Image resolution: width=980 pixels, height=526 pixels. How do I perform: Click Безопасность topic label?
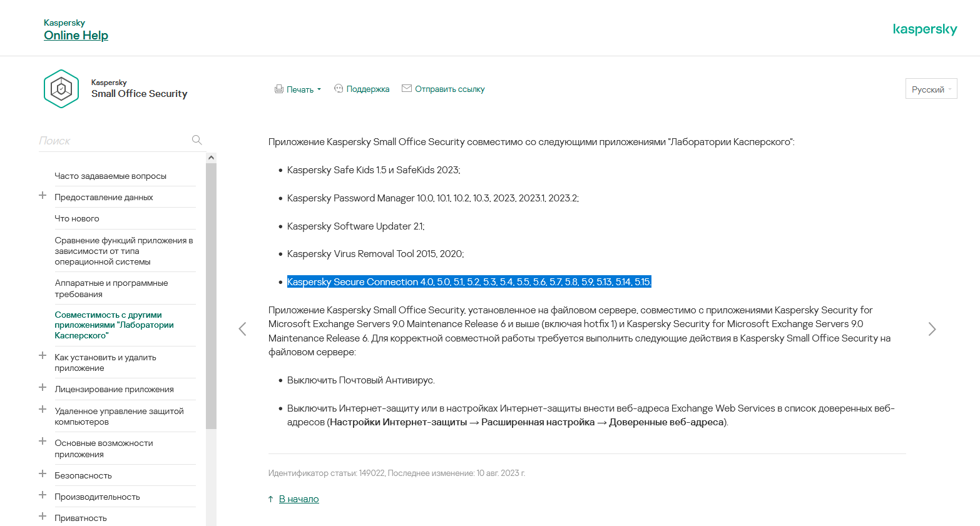coord(83,476)
